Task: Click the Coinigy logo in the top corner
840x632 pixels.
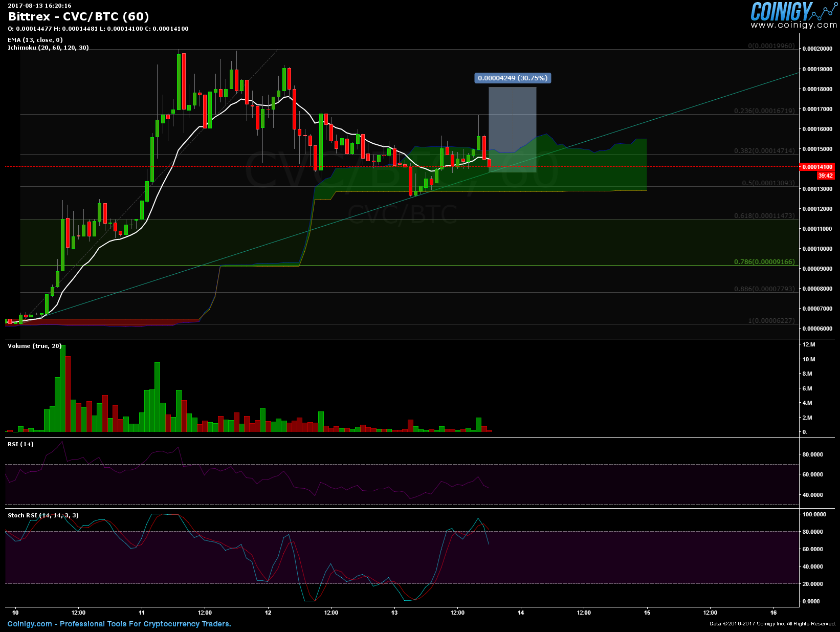Action: (781, 11)
